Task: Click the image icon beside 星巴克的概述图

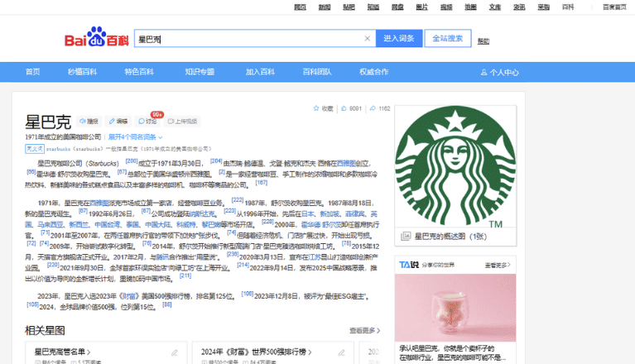Action: [x=406, y=237]
